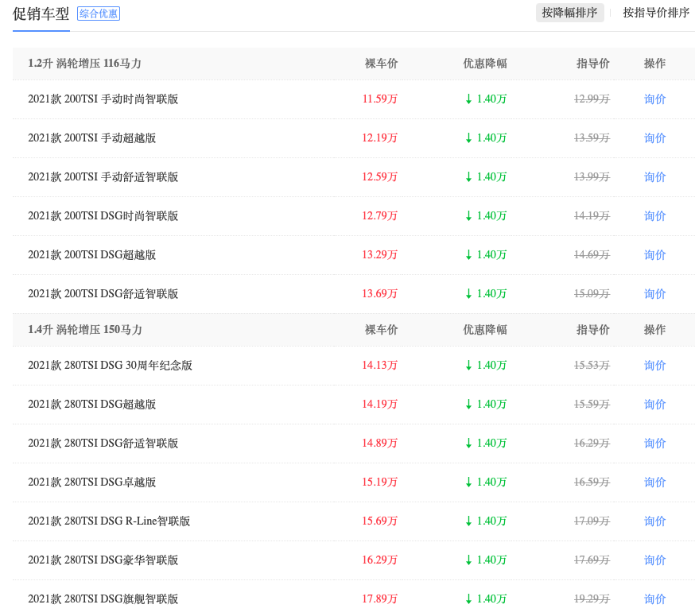This screenshot has width=695, height=616.
Task: Click the 1.2升 涡轮增压 116马力 group header
Action: pos(84,64)
